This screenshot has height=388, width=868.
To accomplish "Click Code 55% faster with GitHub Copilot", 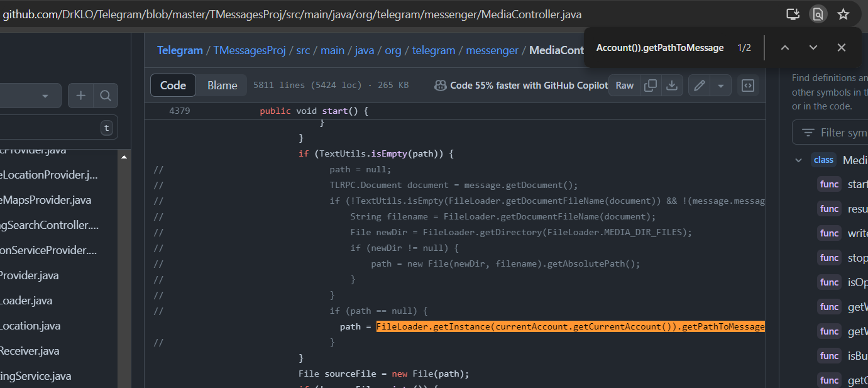I will 521,86.
